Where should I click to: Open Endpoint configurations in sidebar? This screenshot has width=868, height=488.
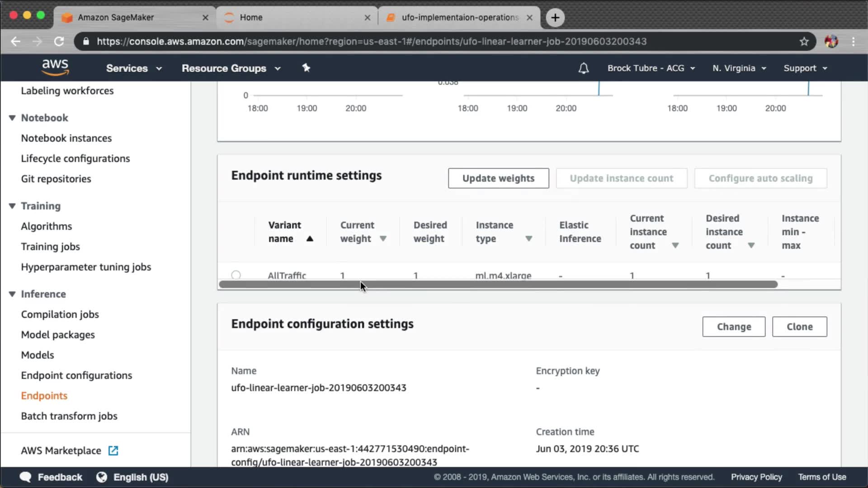pyautogui.click(x=76, y=375)
